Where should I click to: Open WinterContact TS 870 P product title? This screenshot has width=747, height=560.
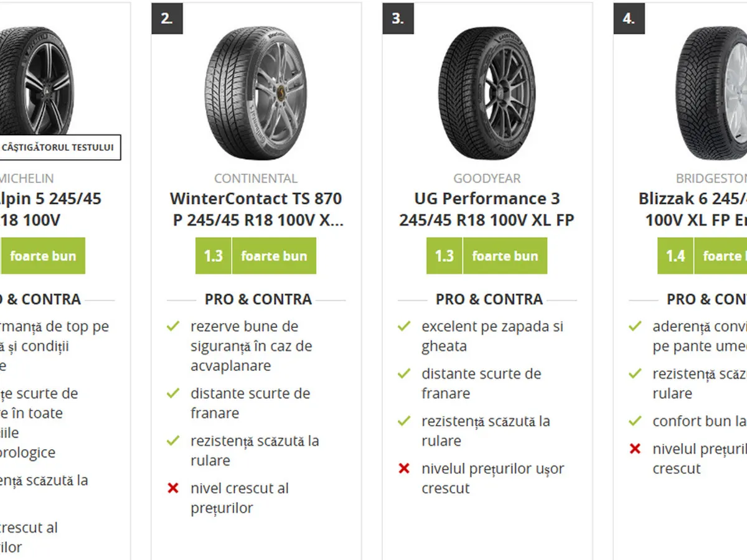pyautogui.click(x=256, y=209)
